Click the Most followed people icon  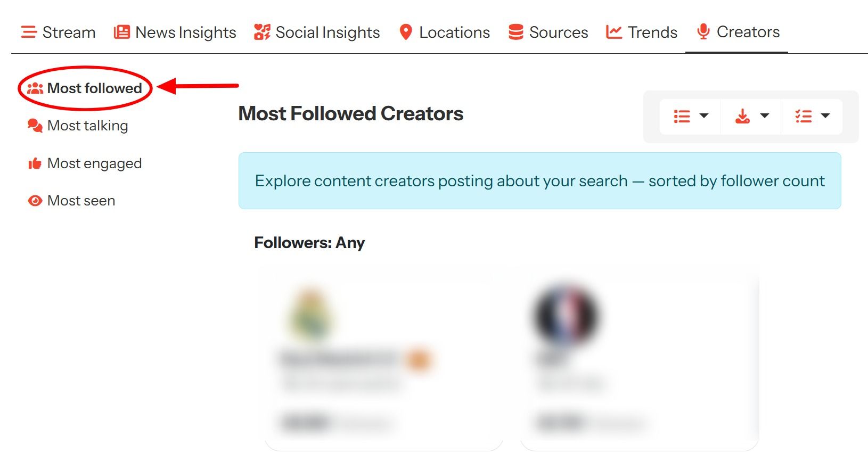click(35, 88)
